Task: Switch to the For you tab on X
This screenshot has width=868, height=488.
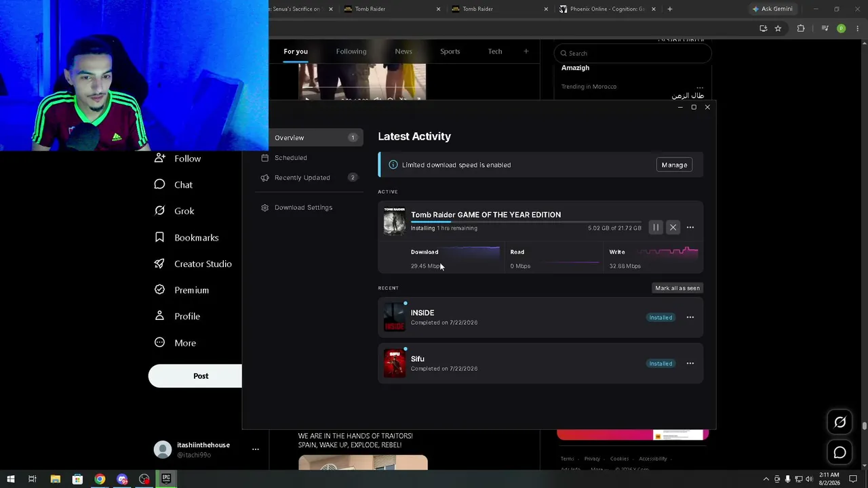Action: click(296, 52)
